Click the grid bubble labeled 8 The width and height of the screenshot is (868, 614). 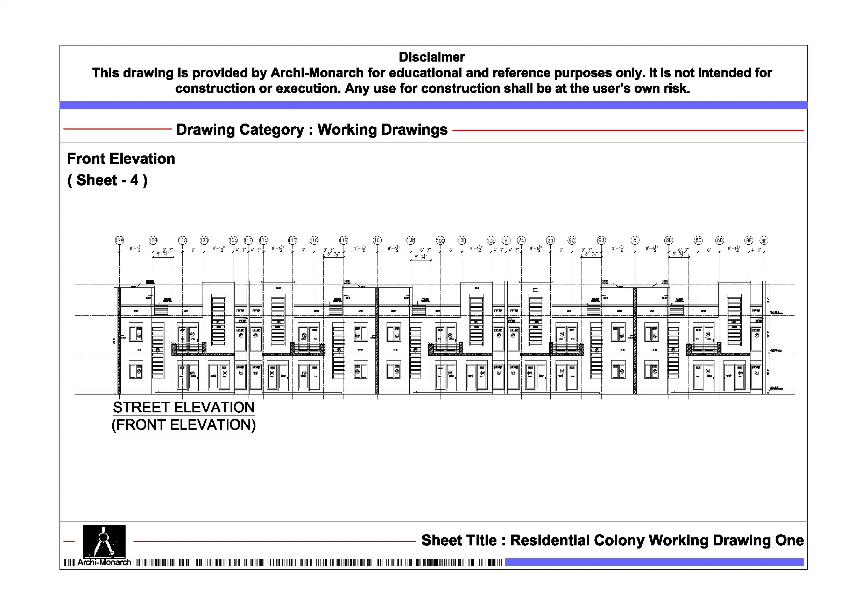tap(635, 240)
